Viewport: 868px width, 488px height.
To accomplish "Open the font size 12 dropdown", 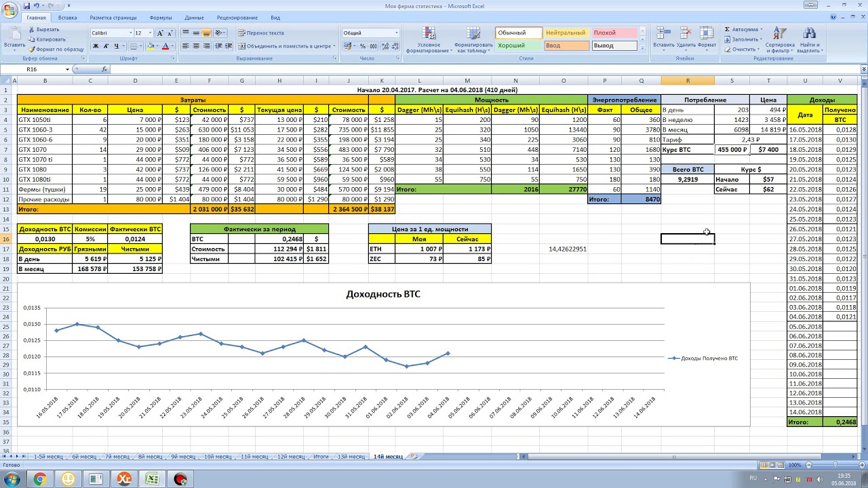I will [x=150, y=33].
